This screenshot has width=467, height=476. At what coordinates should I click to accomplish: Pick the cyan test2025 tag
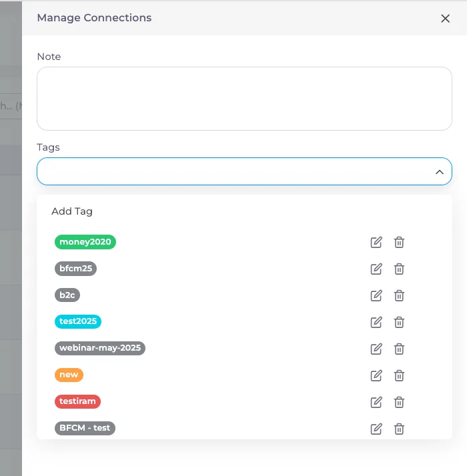pos(78,321)
